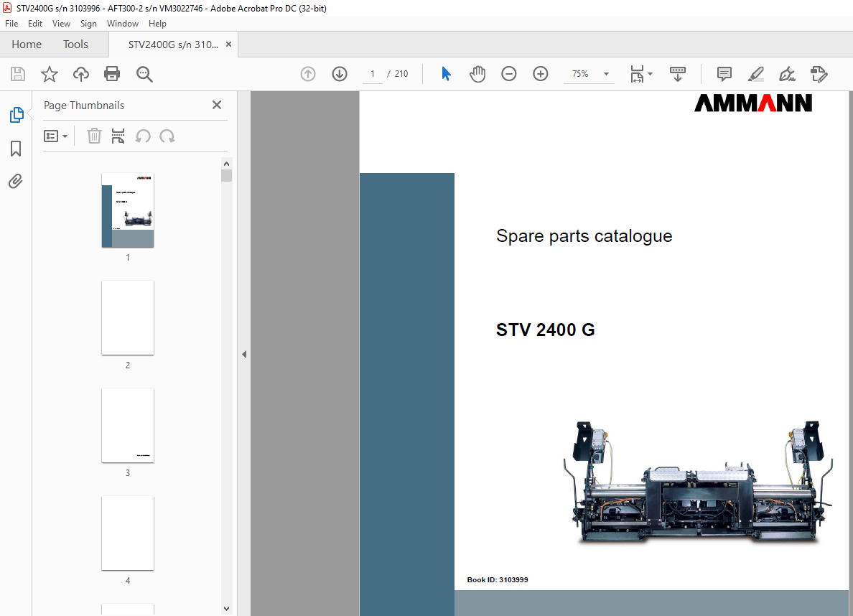Zoom in with the plus icon
853x616 pixels.
[x=540, y=74]
